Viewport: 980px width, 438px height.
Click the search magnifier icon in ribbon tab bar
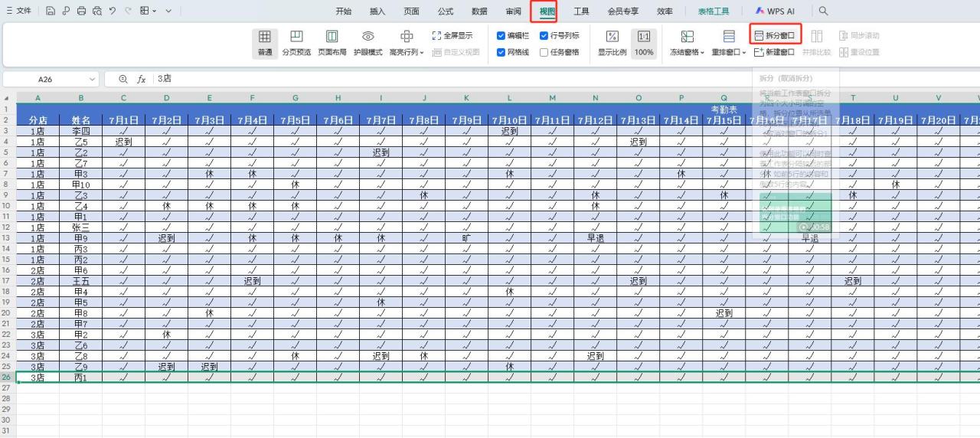click(x=824, y=11)
